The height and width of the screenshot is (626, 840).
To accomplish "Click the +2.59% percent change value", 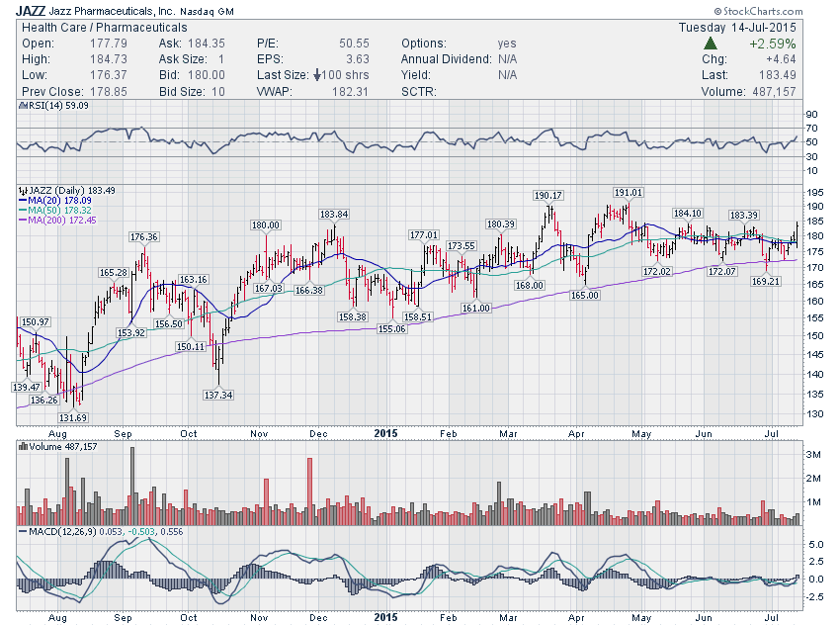I will coord(772,44).
